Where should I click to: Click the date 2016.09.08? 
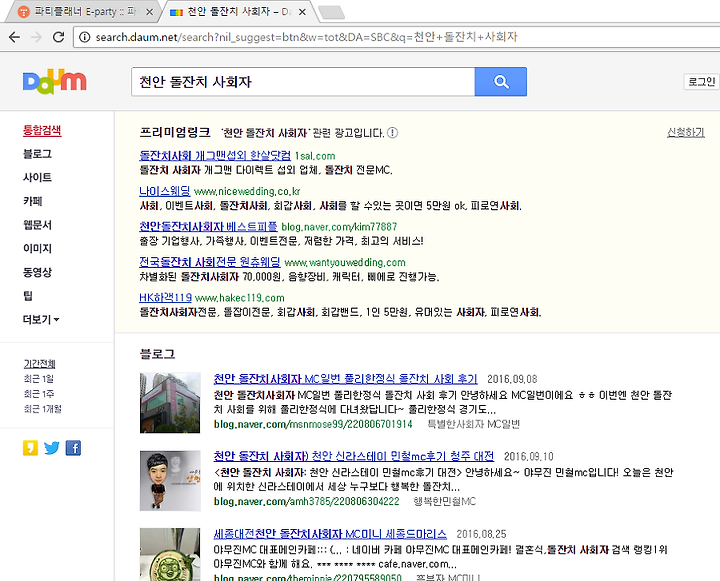click(x=512, y=379)
